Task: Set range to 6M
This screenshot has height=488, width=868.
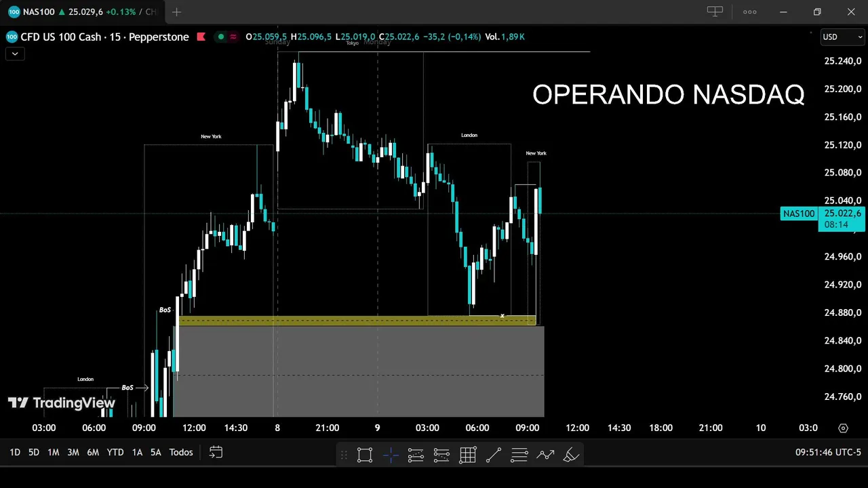Action: (x=93, y=452)
